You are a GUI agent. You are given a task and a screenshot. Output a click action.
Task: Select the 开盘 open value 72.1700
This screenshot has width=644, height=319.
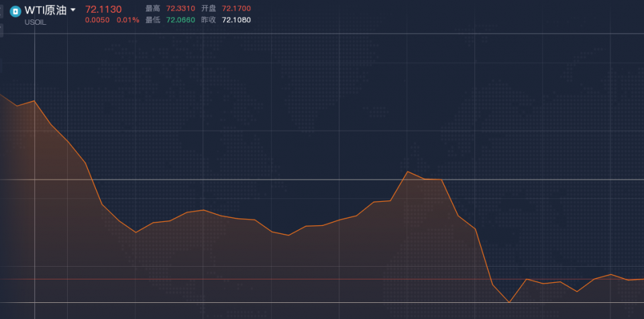click(x=236, y=9)
